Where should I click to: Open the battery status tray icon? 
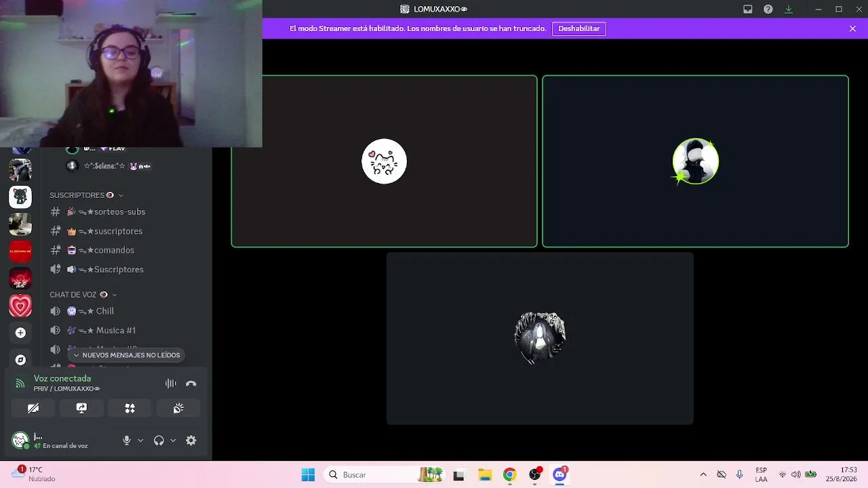click(x=810, y=474)
